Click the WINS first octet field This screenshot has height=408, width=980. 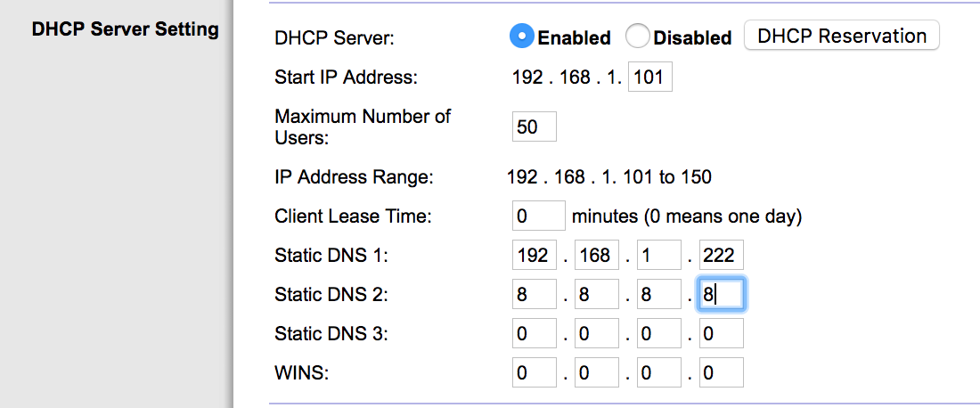(535, 373)
